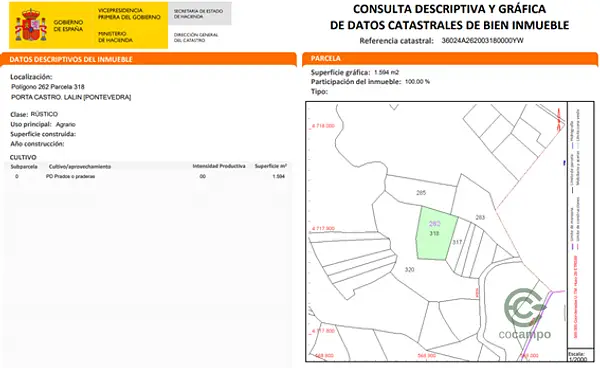The image size is (600, 368).
Task: Click the Referencia catastral label
Action: pyautogui.click(x=396, y=41)
